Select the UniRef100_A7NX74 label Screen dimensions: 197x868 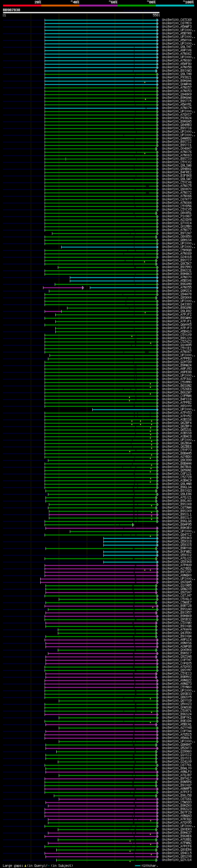click(177, 108)
